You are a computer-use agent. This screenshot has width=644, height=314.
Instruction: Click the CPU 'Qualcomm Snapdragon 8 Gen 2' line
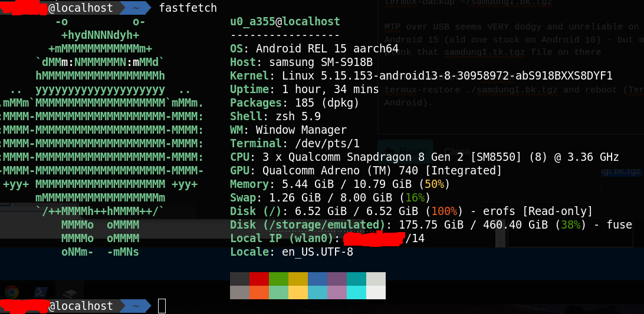pyautogui.click(x=425, y=157)
